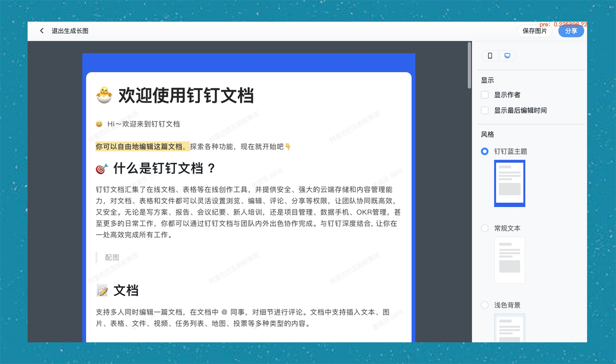Select the 钉钉蓝主题 radio button

485,151
